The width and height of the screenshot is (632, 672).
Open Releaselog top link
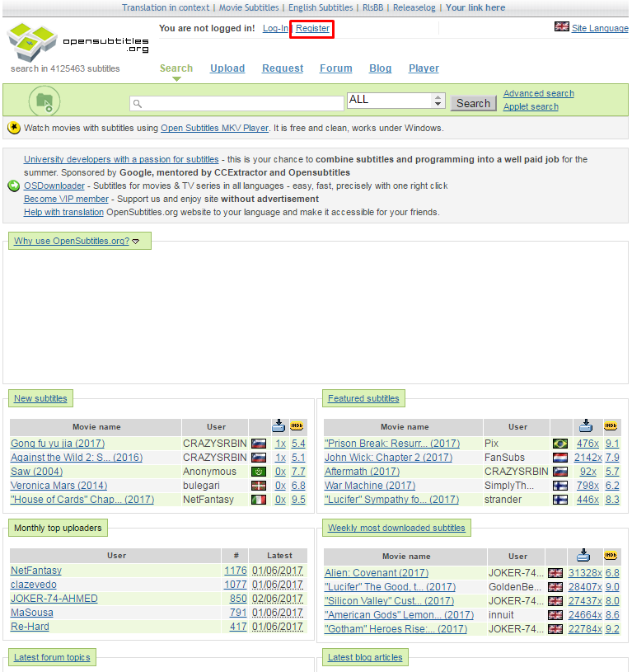[x=414, y=7]
